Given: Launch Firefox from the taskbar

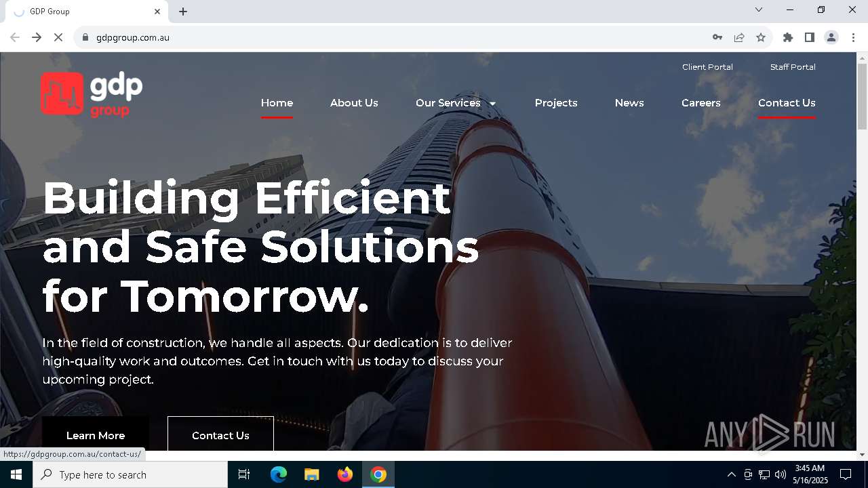Looking at the screenshot, I should pos(345,474).
